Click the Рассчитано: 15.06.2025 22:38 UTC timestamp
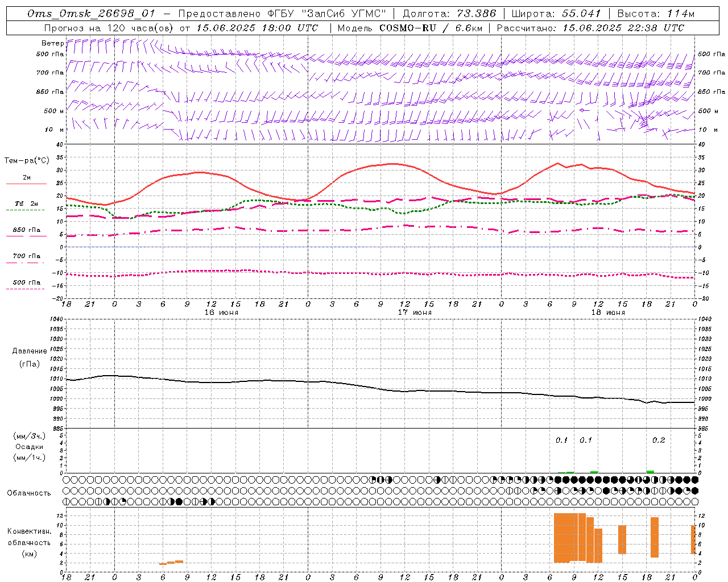The height and width of the screenshot is (582, 728). coord(590,28)
